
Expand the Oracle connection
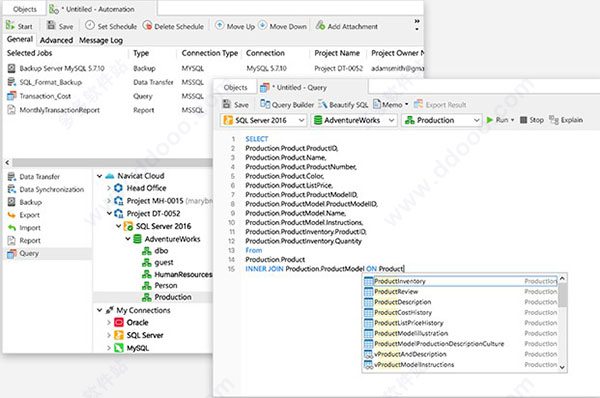pos(109,323)
